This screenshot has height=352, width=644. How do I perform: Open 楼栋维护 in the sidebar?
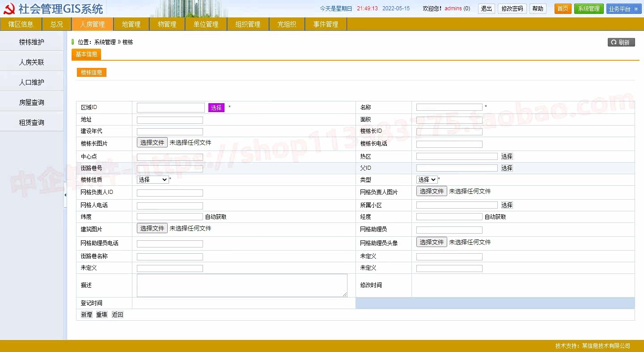click(x=32, y=42)
